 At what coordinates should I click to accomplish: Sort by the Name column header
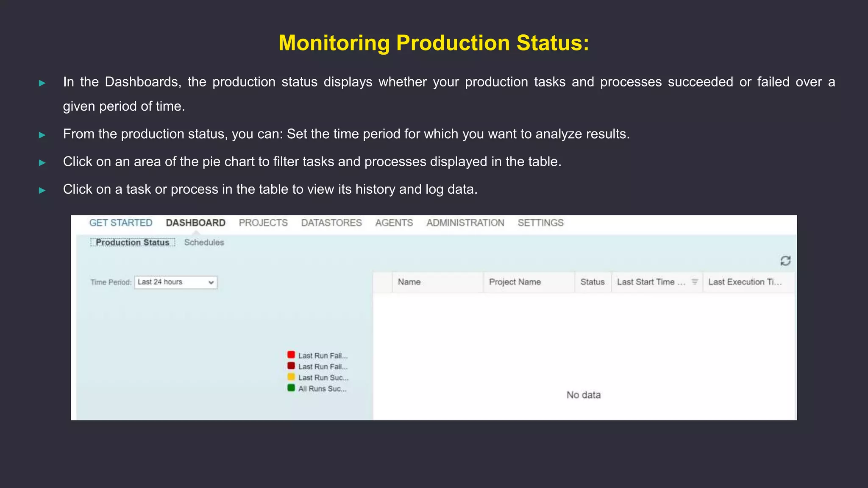pos(409,282)
